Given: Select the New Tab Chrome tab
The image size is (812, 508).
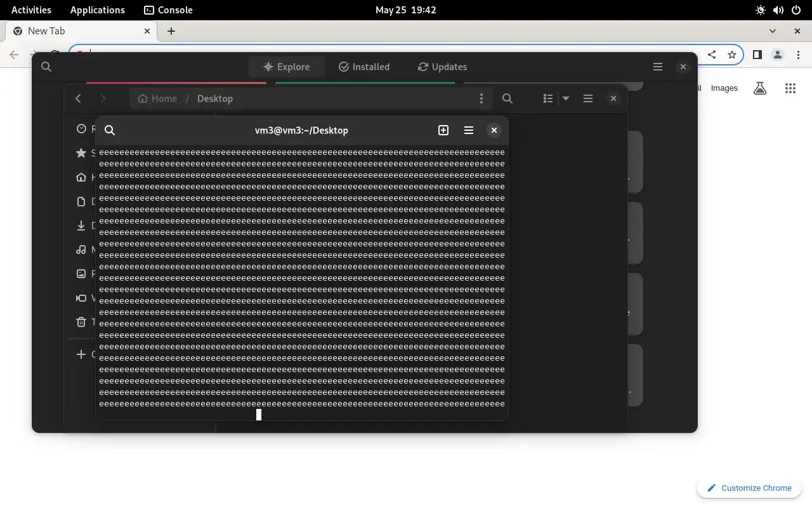Looking at the screenshot, I should point(81,31).
